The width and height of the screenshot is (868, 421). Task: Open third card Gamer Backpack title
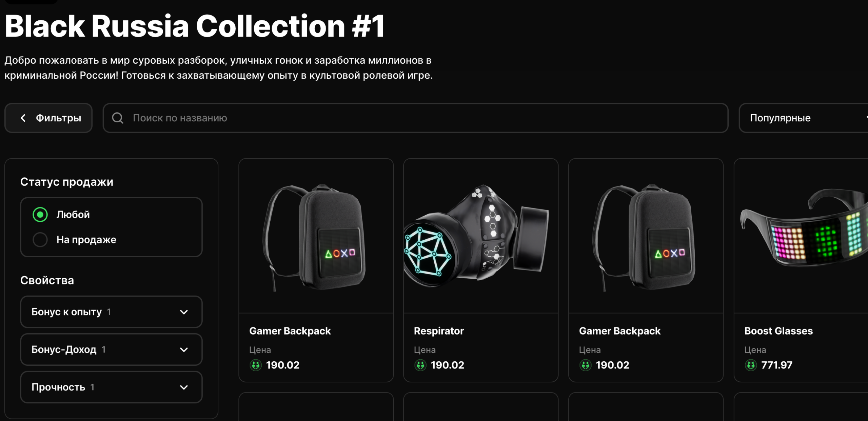tap(620, 331)
